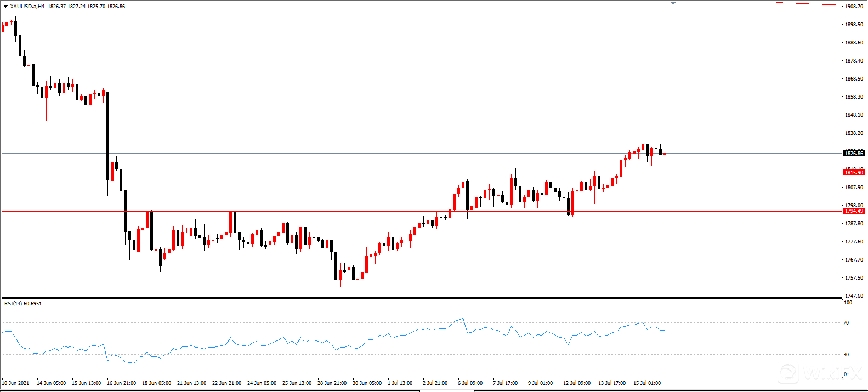Click the 1757.50 price scale value
The image size is (868, 392).
[x=854, y=278]
